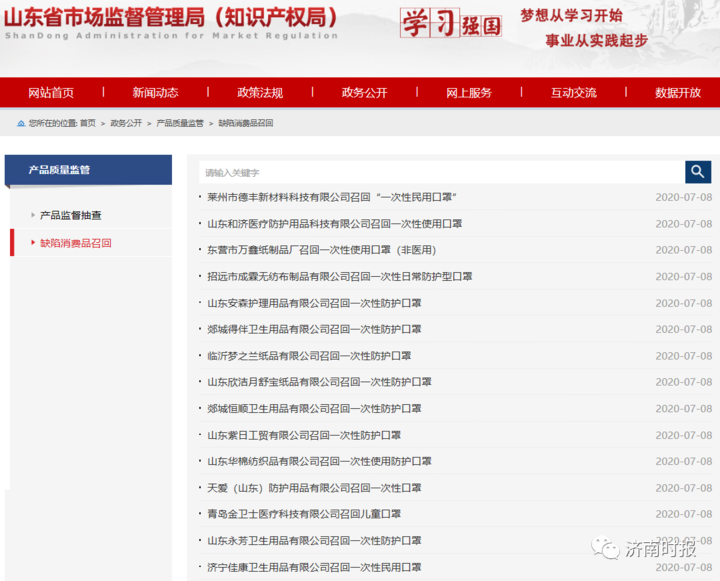The image size is (720, 581).
Task: Open the 新闻动态 menu item
Action: (x=155, y=93)
